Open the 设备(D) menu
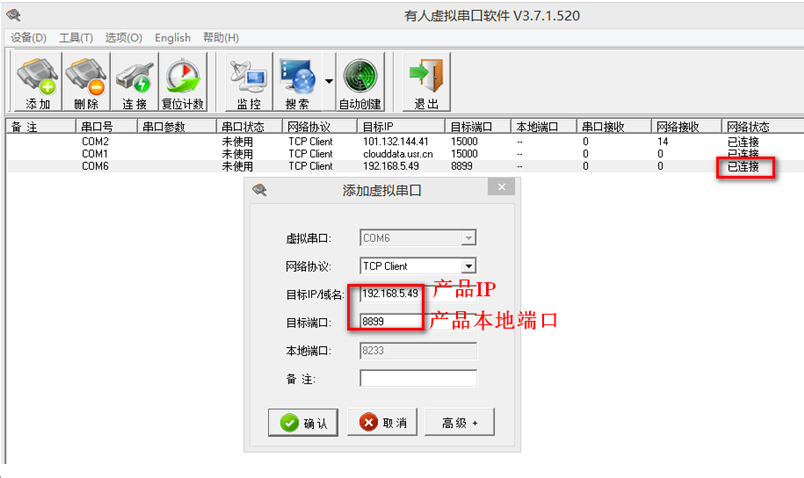Screen dimensions: 804x478 tap(29, 37)
